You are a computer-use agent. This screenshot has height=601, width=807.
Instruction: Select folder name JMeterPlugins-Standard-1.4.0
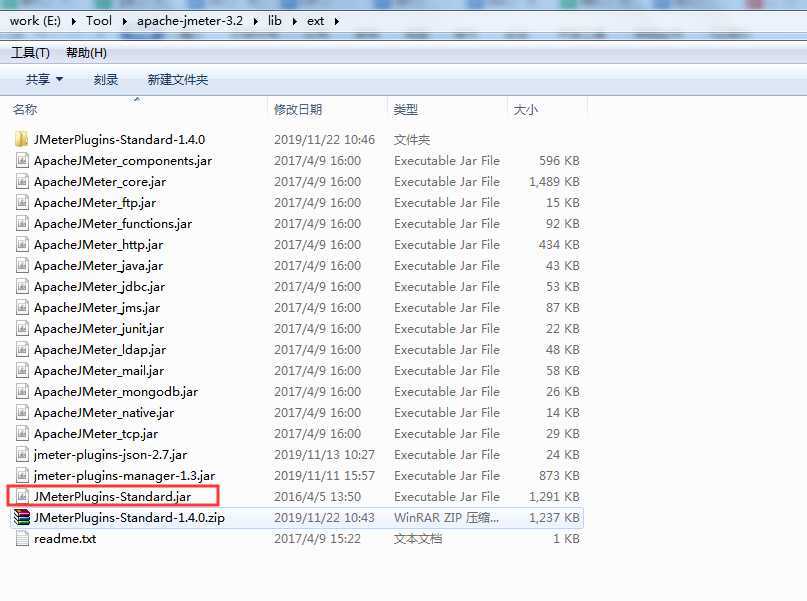pos(119,139)
